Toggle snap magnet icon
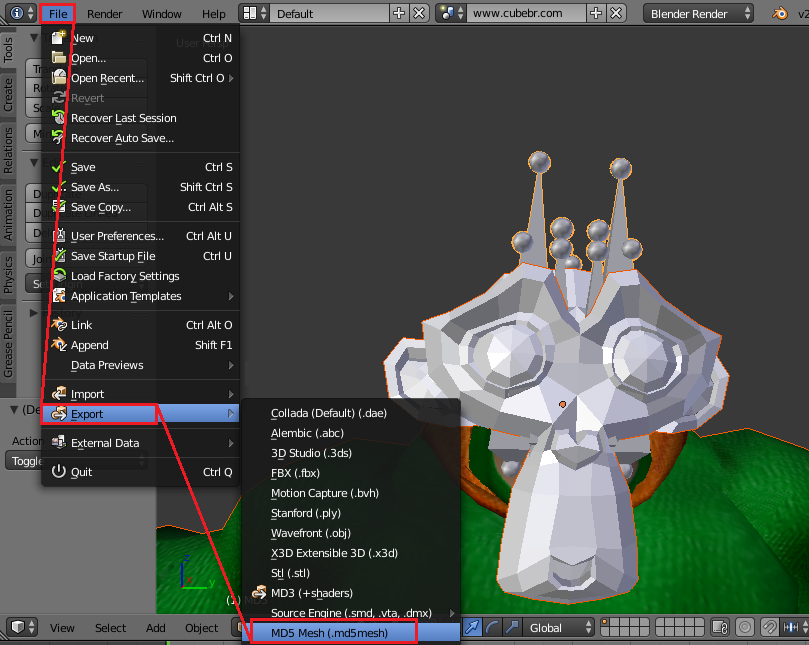809x645 pixels. [x=769, y=627]
